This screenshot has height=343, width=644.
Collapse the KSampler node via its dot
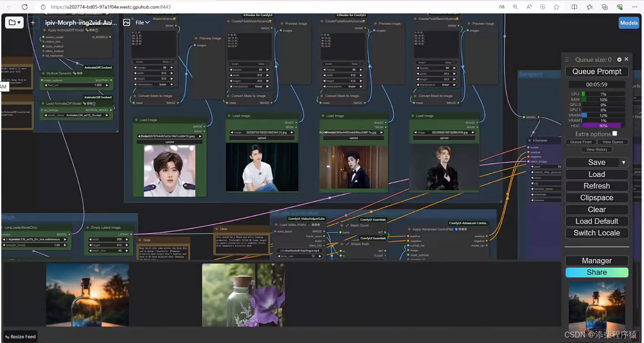(x=530, y=140)
